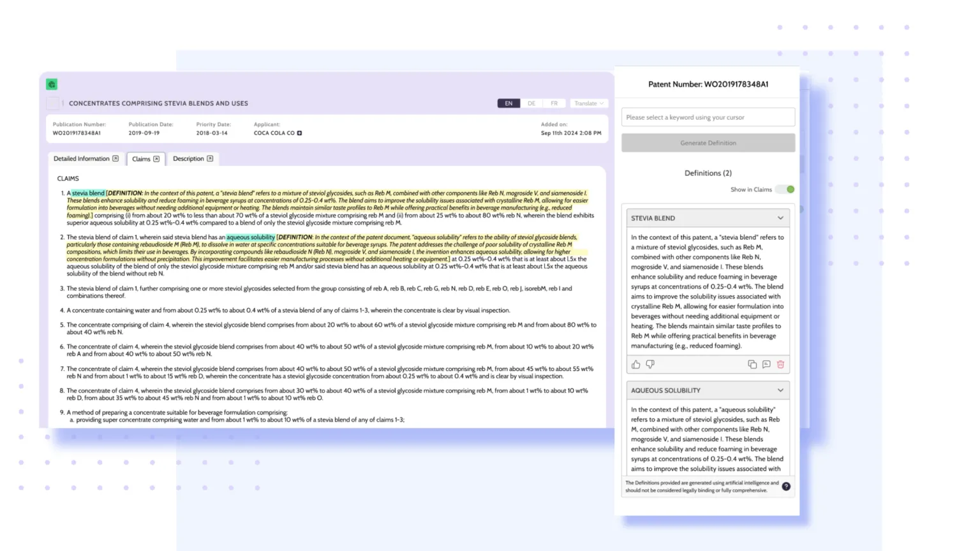Select the Claims tab
The height and width of the screenshot is (551, 980).
click(x=145, y=159)
